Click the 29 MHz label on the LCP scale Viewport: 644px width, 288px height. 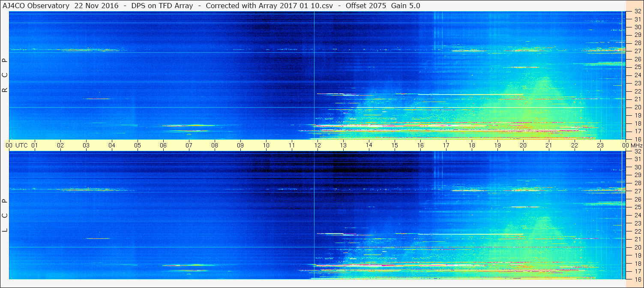[x=638, y=175]
